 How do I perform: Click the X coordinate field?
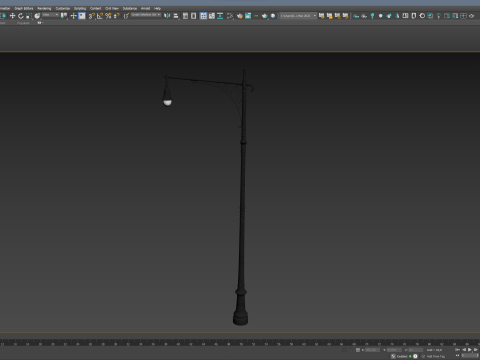pyautogui.click(x=372, y=350)
